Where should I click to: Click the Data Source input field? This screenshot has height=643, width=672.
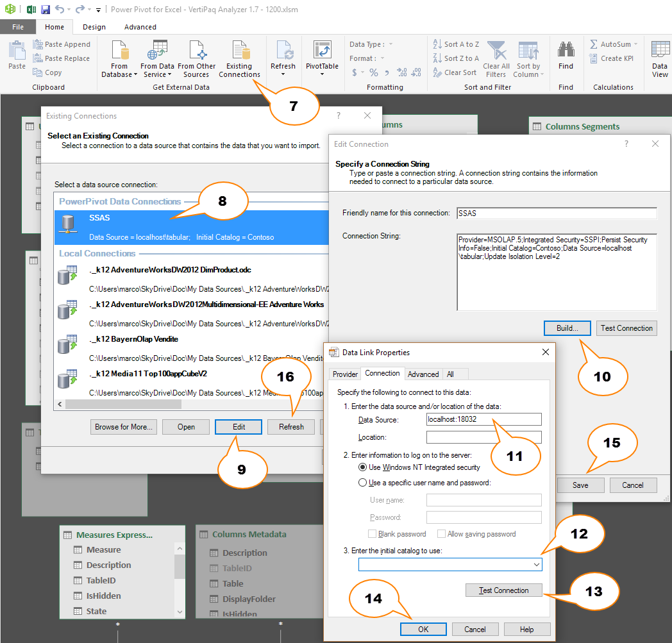click(x=484, y=419)
